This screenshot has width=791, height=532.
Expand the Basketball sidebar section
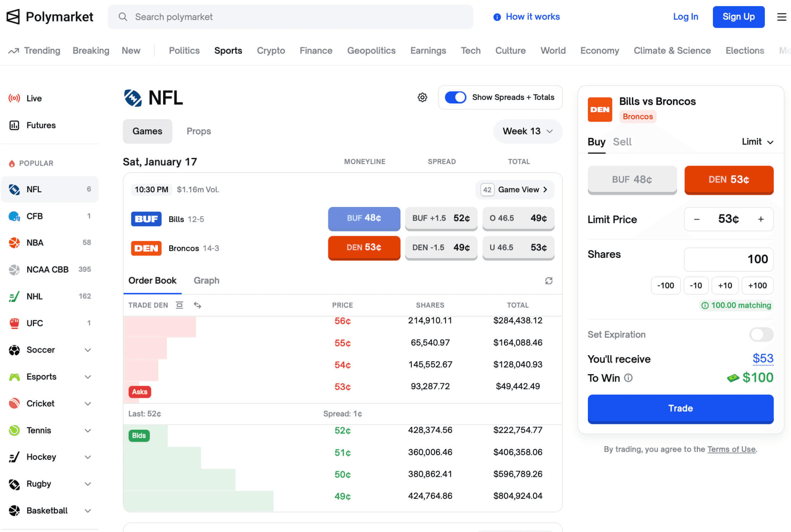point(88,511)
